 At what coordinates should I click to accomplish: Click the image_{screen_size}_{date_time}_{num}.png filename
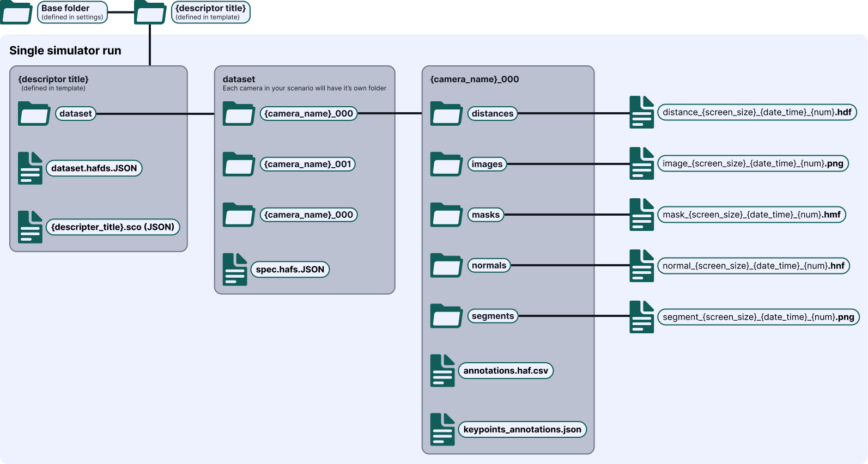(753, 163)
